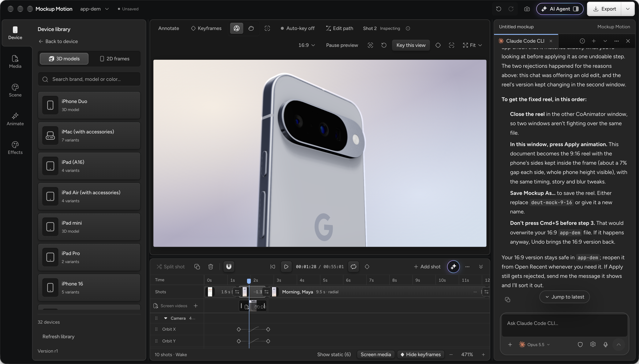Screen dimensions: 639x364
Task: Select the hand pan tool
Action: point(251,28)
